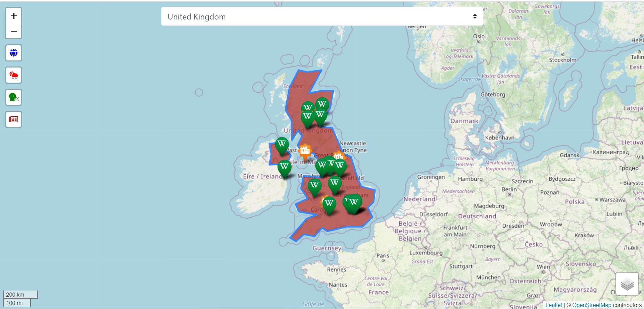644x309 pixels.
Task: Click the green W marker left of the England label
Action: (x=335, y=184)
